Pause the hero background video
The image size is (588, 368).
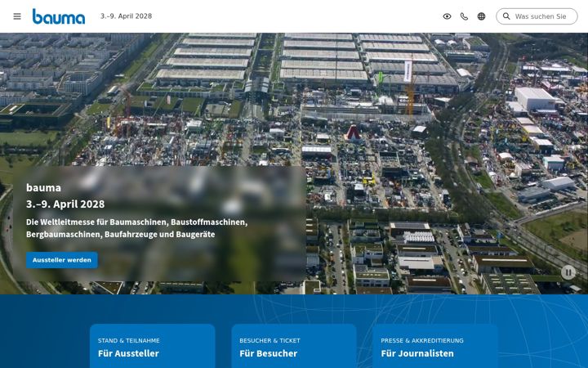pyautogui.click(x=568, y=272)
